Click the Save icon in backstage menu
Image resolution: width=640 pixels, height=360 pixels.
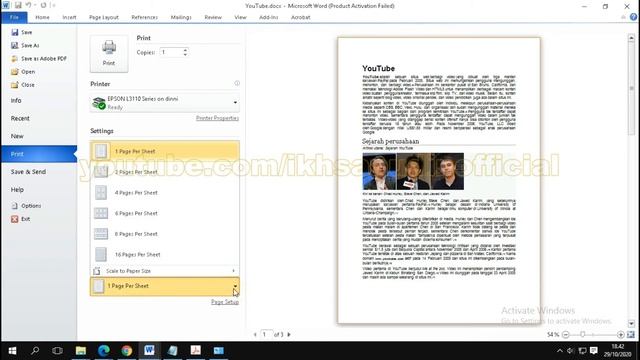tap(15, 32)
